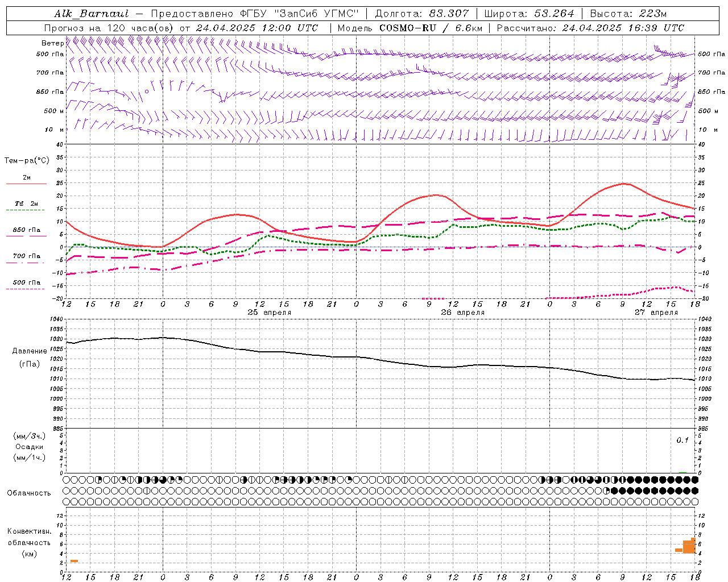728x582 pixels.
Task: Click the Тем-ра(°C) axis label
Action: (x=27, y=160)
